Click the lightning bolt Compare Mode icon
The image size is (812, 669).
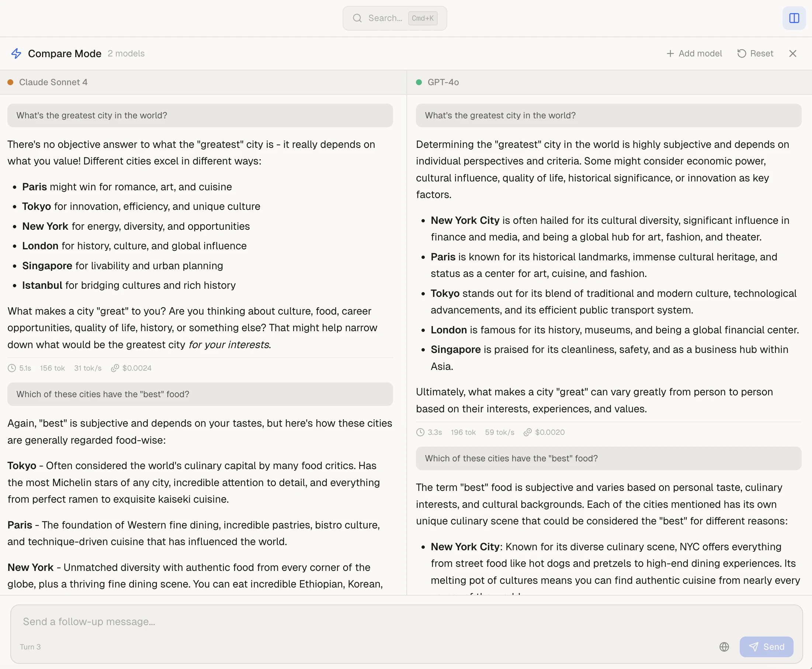[16, 53]
